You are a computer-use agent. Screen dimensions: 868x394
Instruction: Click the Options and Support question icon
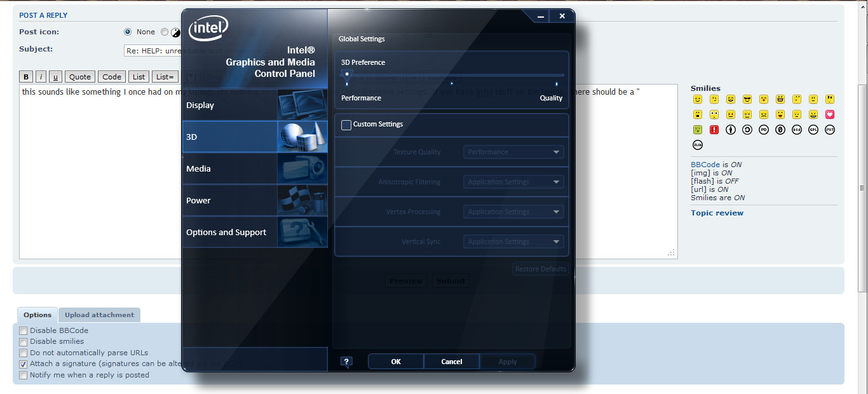tap(302, 232)
